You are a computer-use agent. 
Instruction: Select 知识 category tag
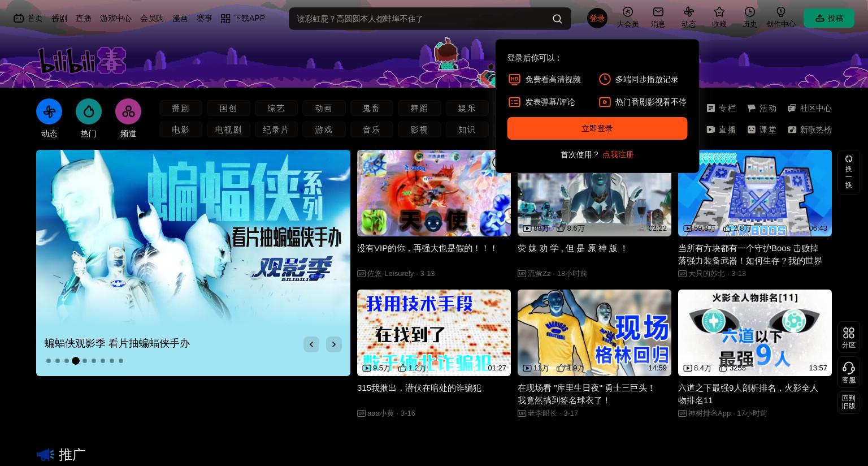point(467,130)
